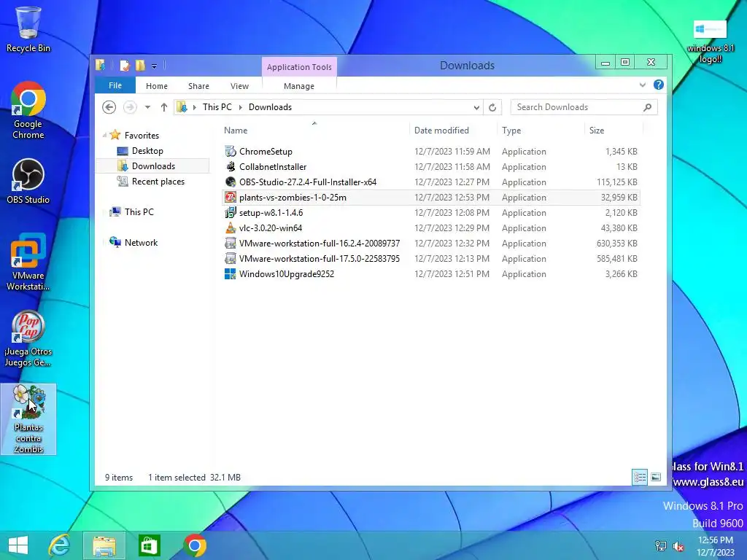The image size is (747, 560).
Task: Open the Share ribbon tab
Action: 198,86
